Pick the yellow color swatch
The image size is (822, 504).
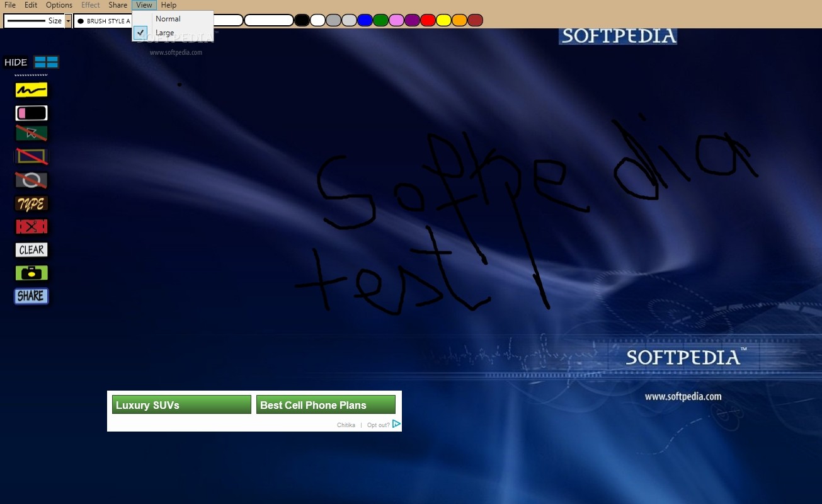click(x=443, y=20)
